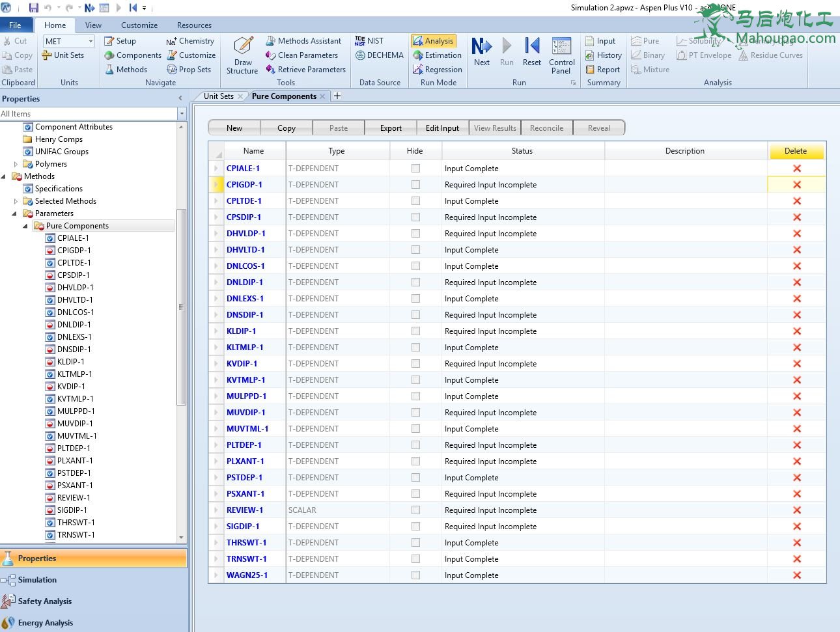Toggle Hide checkbox for DHVLDP-1

[x=415, y=234]
